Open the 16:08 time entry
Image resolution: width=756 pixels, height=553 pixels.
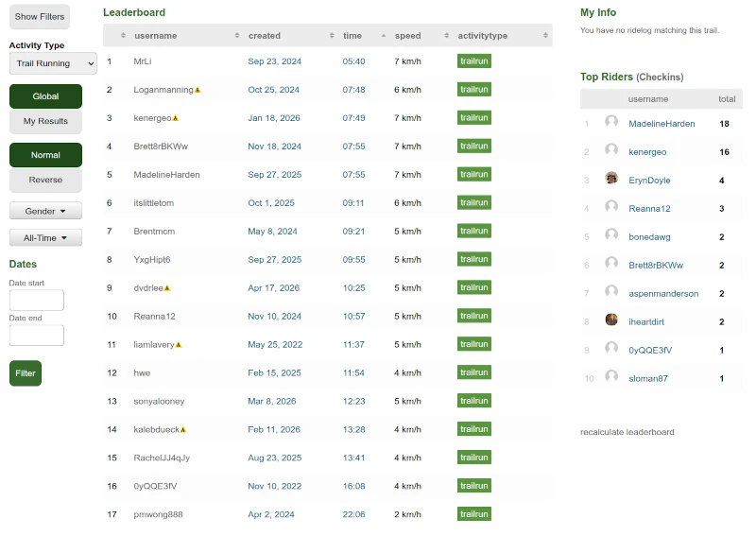(353, 487)
